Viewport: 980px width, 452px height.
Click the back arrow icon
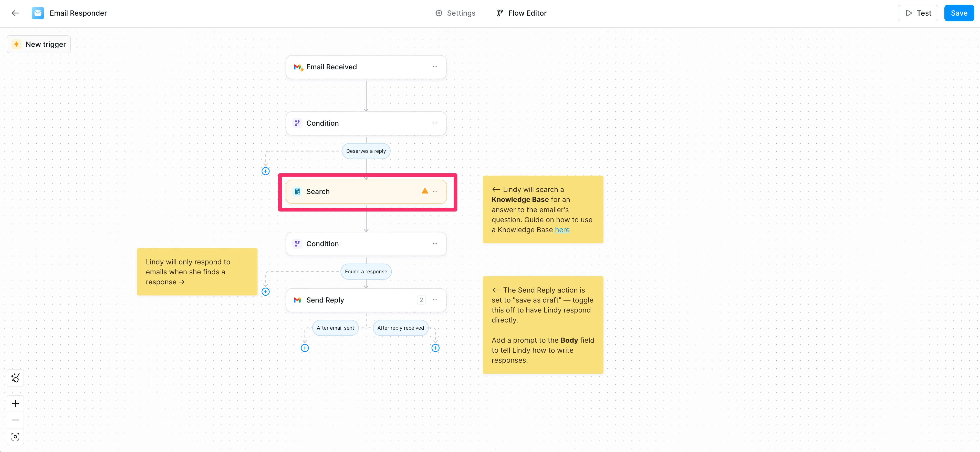[15, 13]
